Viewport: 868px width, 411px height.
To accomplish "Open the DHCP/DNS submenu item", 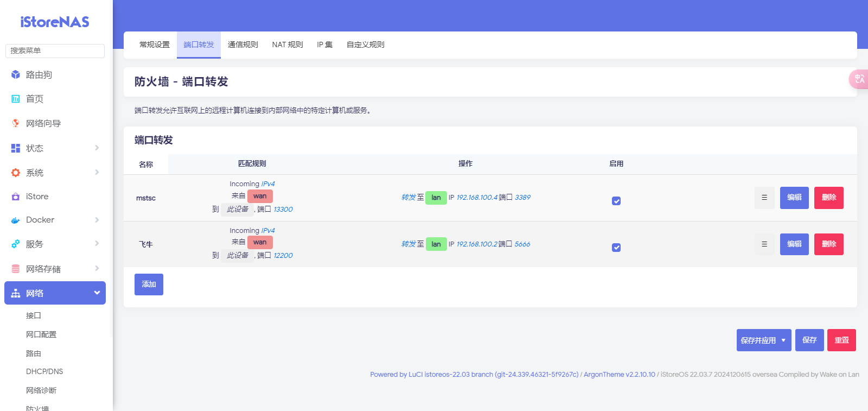I will pos(44,371).
